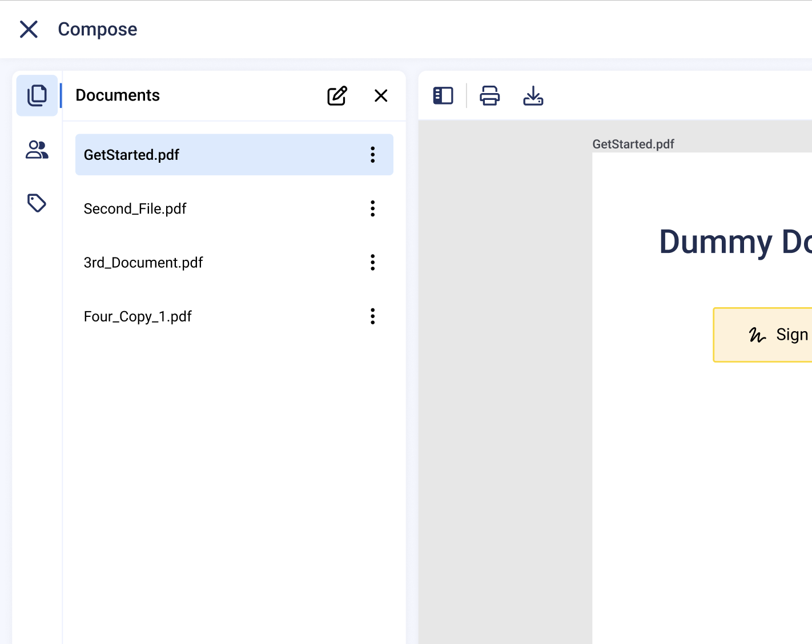Select 3rd_Document.pdf in the list
812x644 pixels.
coord(217,263)
